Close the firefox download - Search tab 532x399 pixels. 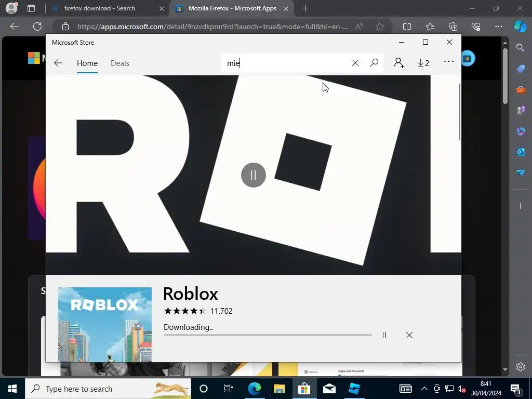pyautogui.click(x=162, y=8)
